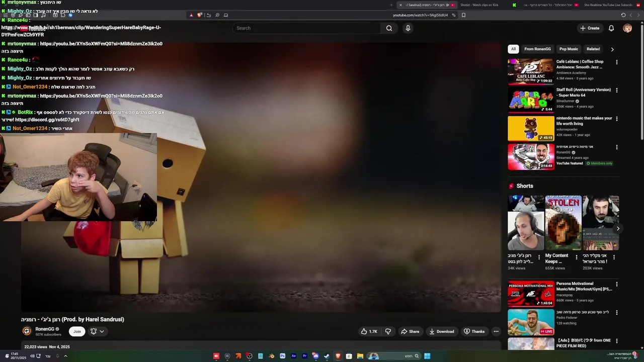The height and width of the screenshot is (362, 644).
Task: Join the RonenGG channel membership
Action: coord(77,331)
